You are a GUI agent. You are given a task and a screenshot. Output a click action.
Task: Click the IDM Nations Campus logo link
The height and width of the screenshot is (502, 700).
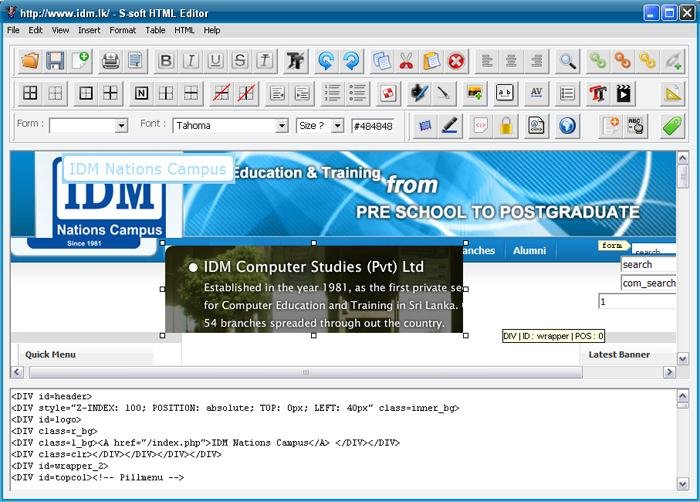pos(148,169)
